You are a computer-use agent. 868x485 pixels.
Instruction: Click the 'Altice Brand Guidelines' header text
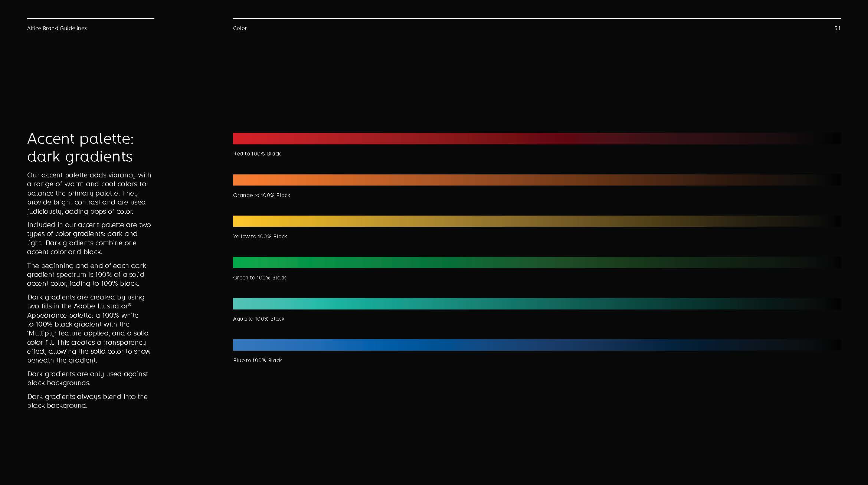[57, 28]
